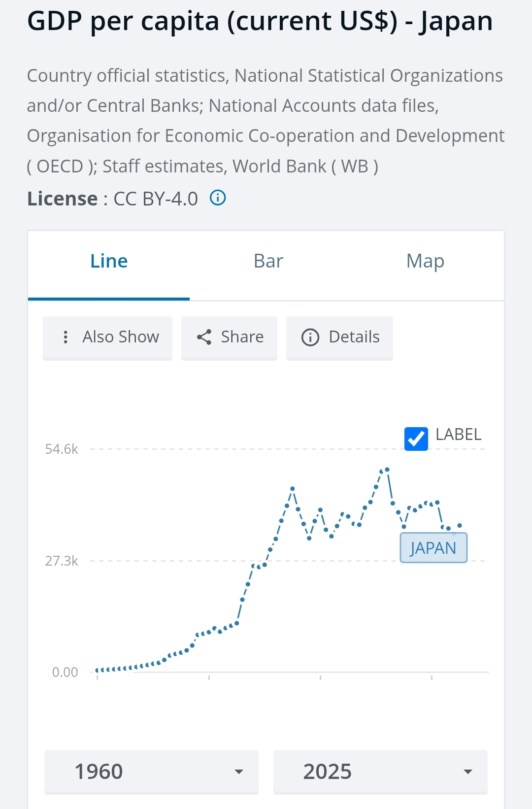This screenshot has width=532, height=809.
Task: Click the latest data point on line
Action: tap(460, 526)
